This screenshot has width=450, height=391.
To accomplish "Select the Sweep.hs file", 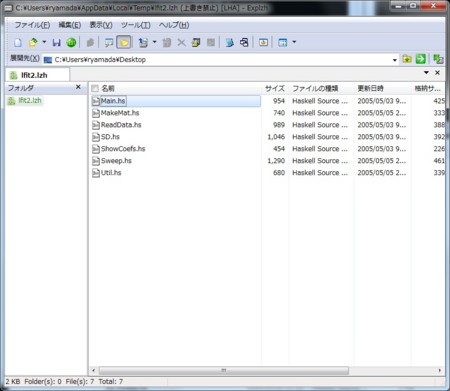I will click(116, 161).
